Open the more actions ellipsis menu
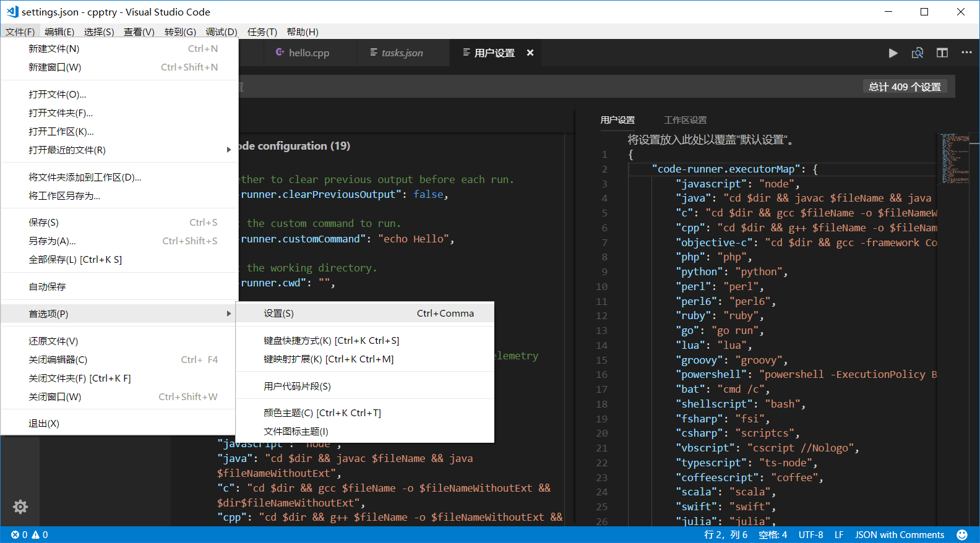 click(x=966, y=53)
